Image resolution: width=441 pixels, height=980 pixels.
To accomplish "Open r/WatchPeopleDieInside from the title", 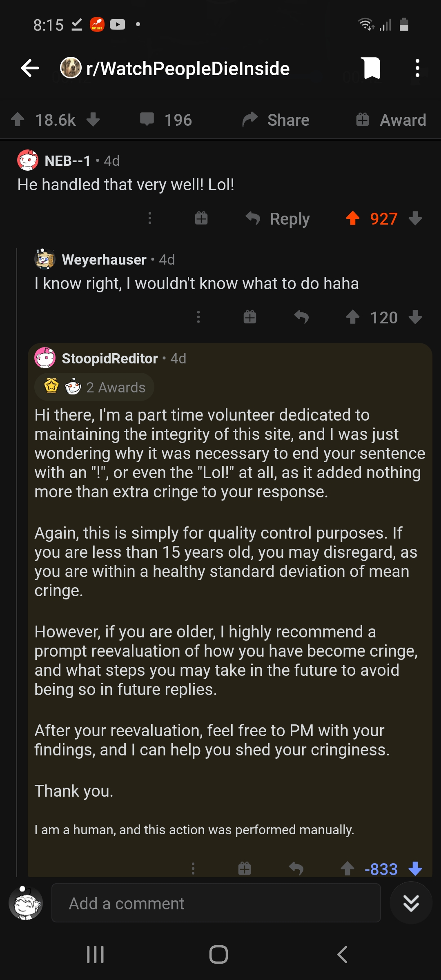I will pyautogui.click(x=188, y=68).
